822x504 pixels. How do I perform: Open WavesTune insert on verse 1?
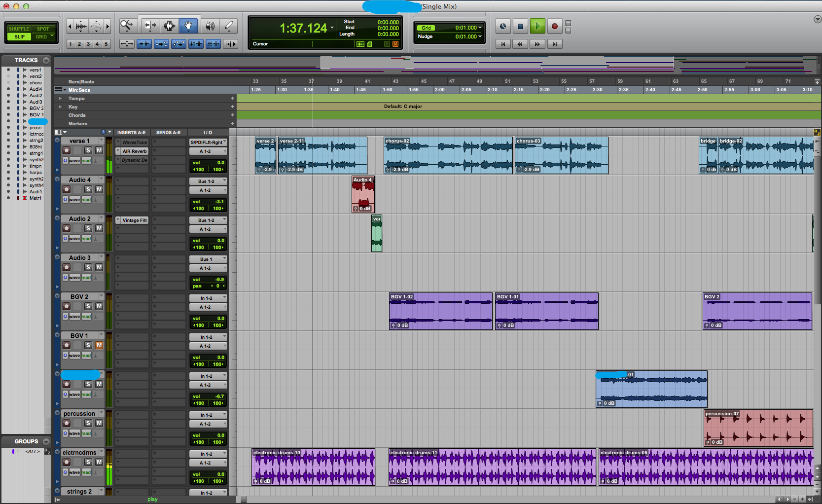[x=132, y=143]
